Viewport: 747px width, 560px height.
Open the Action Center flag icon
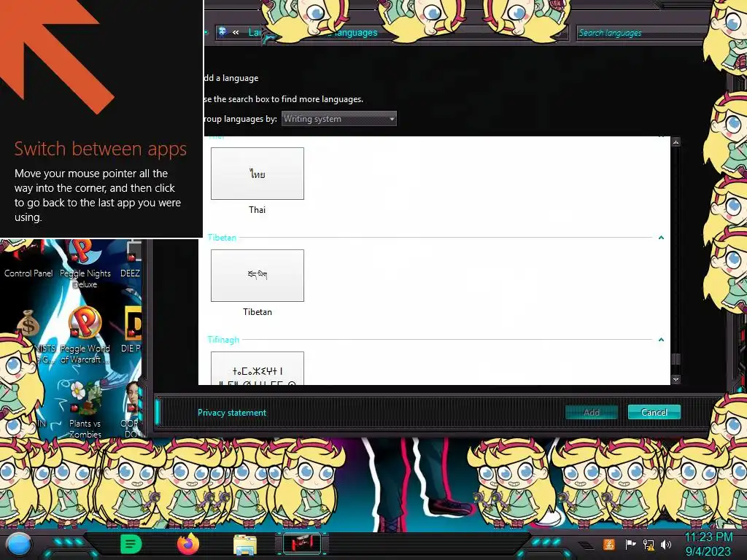[x=630, y=544]
